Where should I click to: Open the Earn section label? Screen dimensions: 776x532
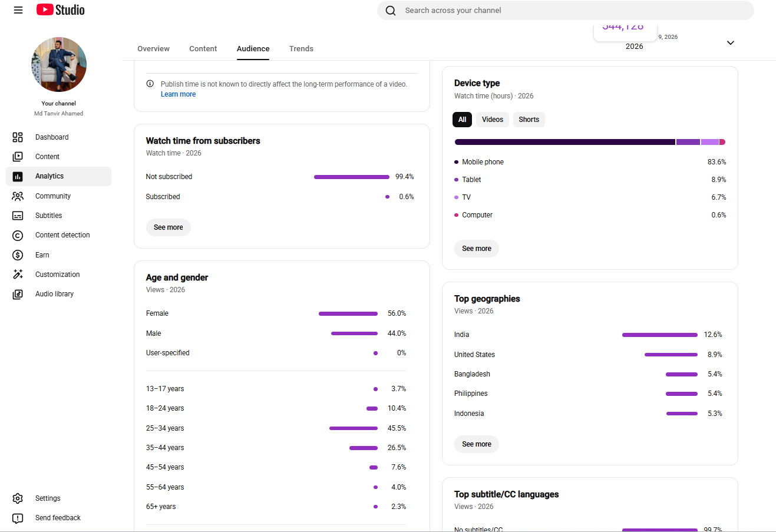(x=42, y=255)
